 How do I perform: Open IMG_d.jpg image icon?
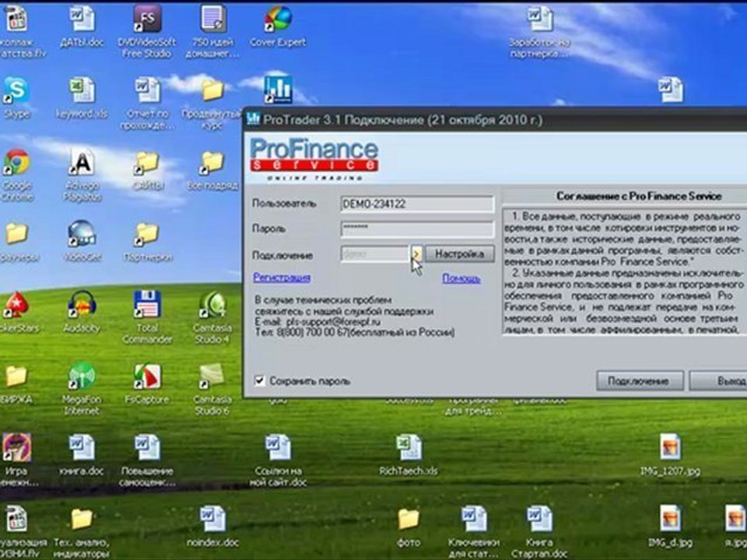coord(670,519)
